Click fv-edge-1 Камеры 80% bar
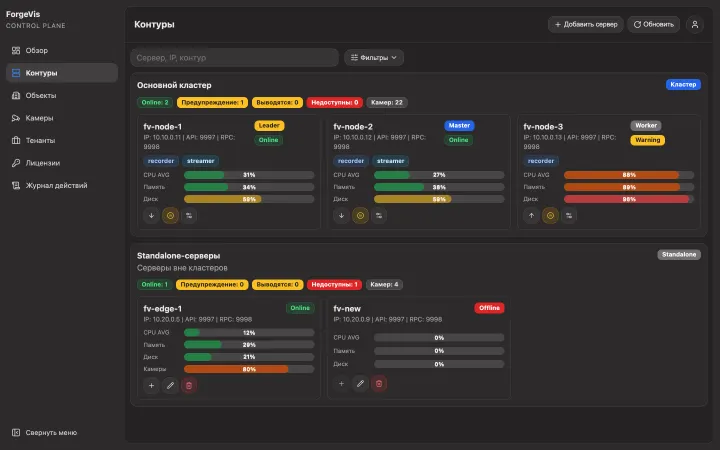This screenshot has width=720, height=450. pyautogui.click(x=249, y=369)
